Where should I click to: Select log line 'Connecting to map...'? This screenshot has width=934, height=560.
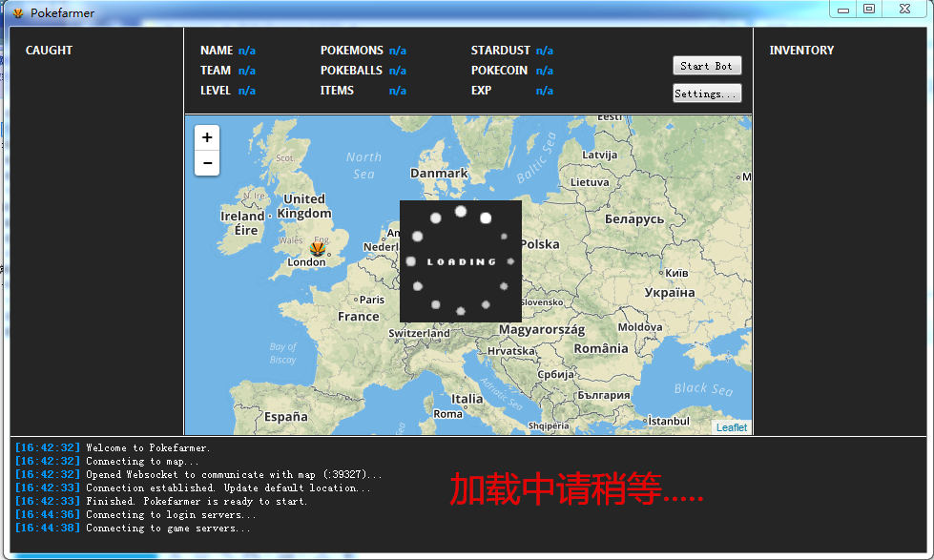(142, 461)
